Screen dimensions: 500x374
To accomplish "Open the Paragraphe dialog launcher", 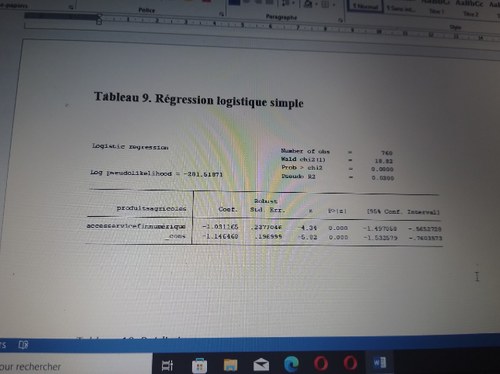I will 340,20.
